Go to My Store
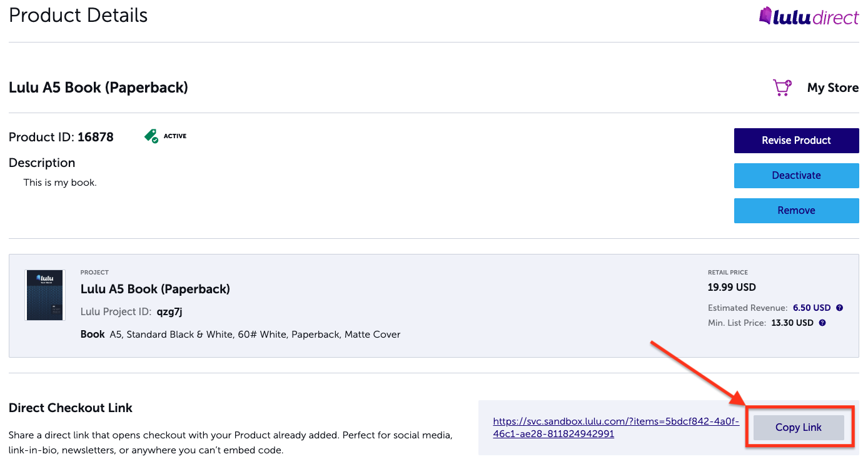 click(833, 88)
